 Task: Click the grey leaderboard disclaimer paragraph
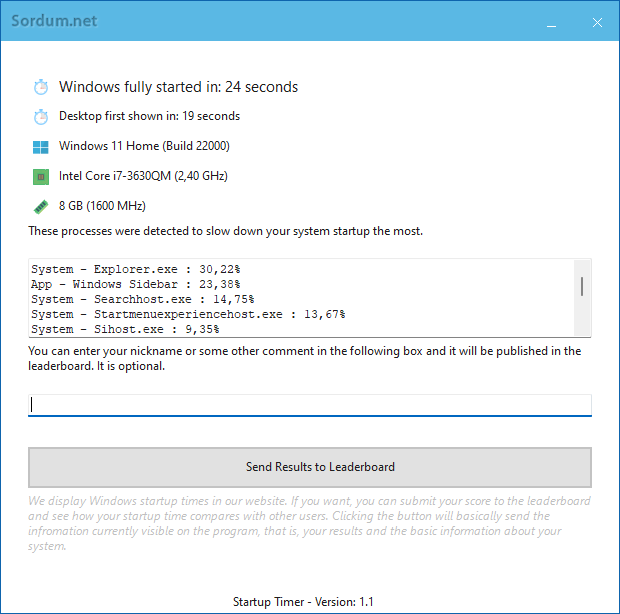click(309, 523)
